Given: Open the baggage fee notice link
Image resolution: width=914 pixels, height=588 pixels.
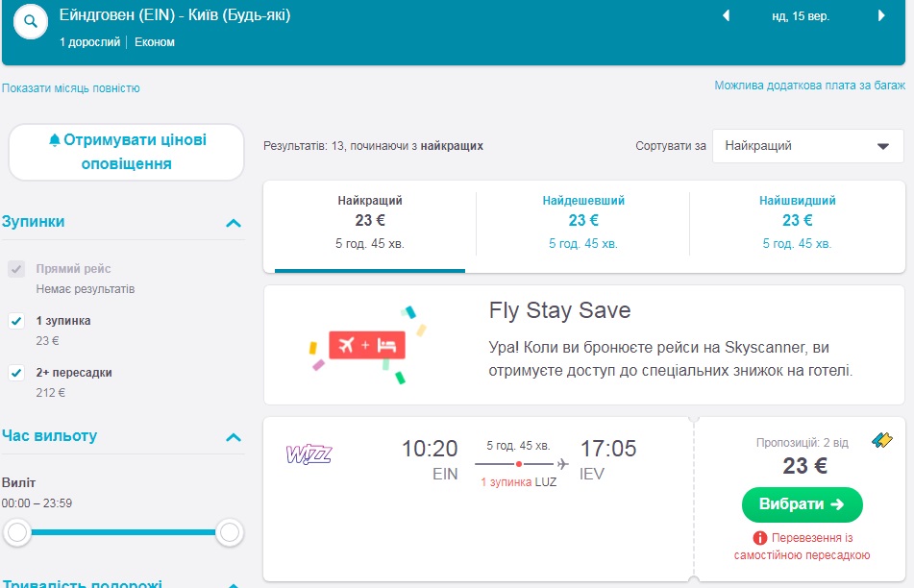Looking at the screenshot, I should 809,86.
